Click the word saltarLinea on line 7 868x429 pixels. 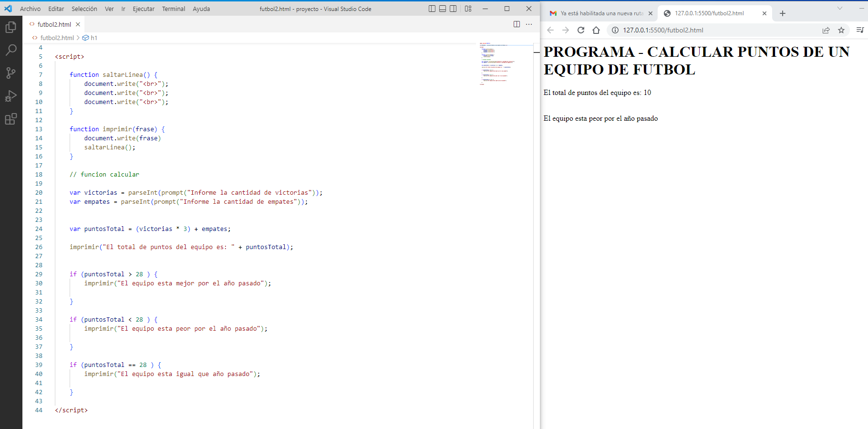pyautogui.click(x=123, y=74)
